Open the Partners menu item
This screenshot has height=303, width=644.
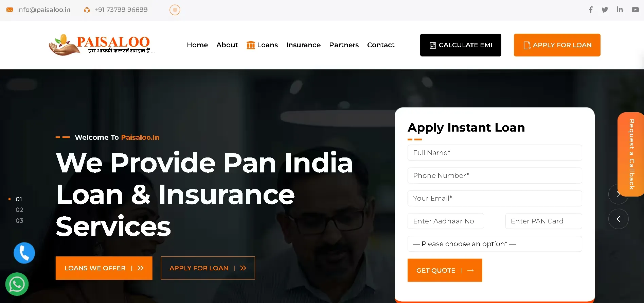(344, 45)
